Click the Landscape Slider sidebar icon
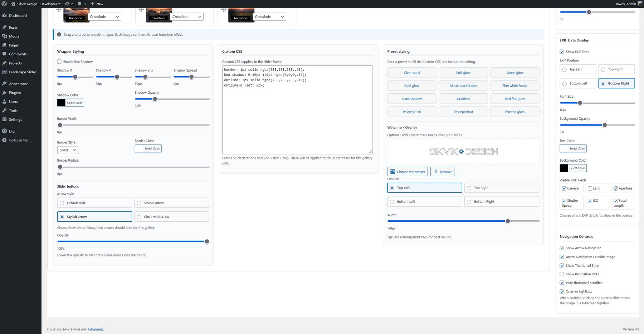The width and height of the screenshot is (644, 334). (4, 72)
